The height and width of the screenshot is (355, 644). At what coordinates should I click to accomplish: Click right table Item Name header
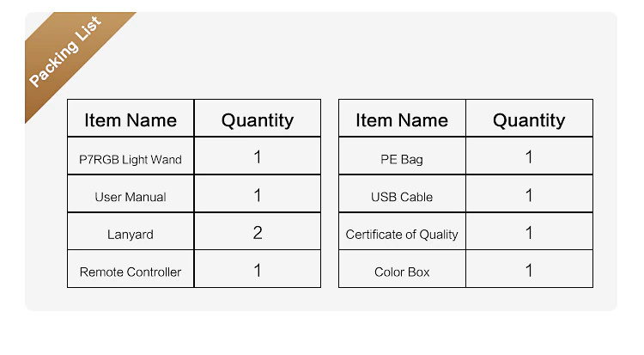pyautogui.click(x=402, y=118)
